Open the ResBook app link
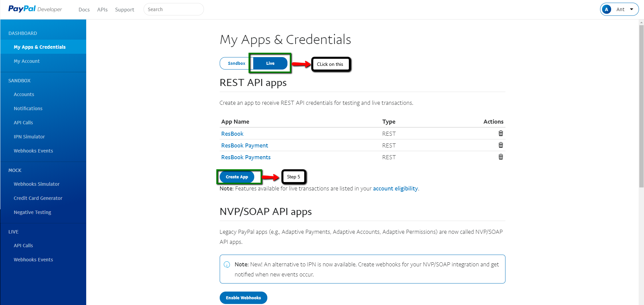This screenshot has width=644, height=305. (232, 134)
